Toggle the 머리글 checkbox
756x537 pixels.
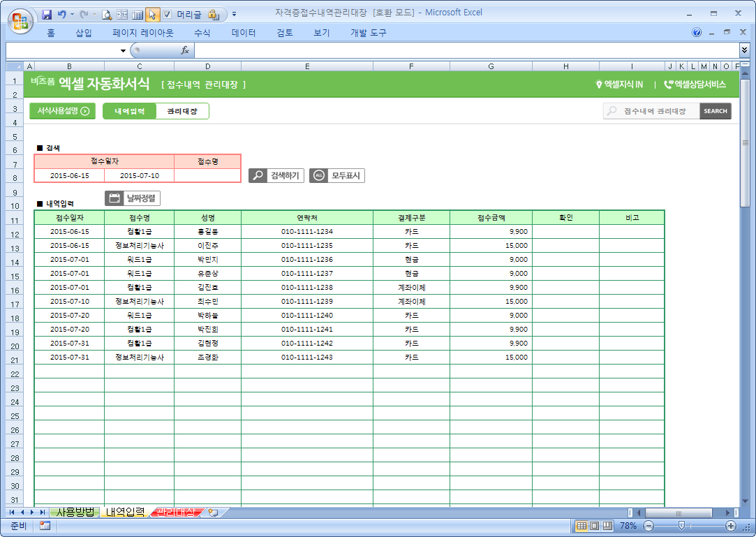point(168,14)
